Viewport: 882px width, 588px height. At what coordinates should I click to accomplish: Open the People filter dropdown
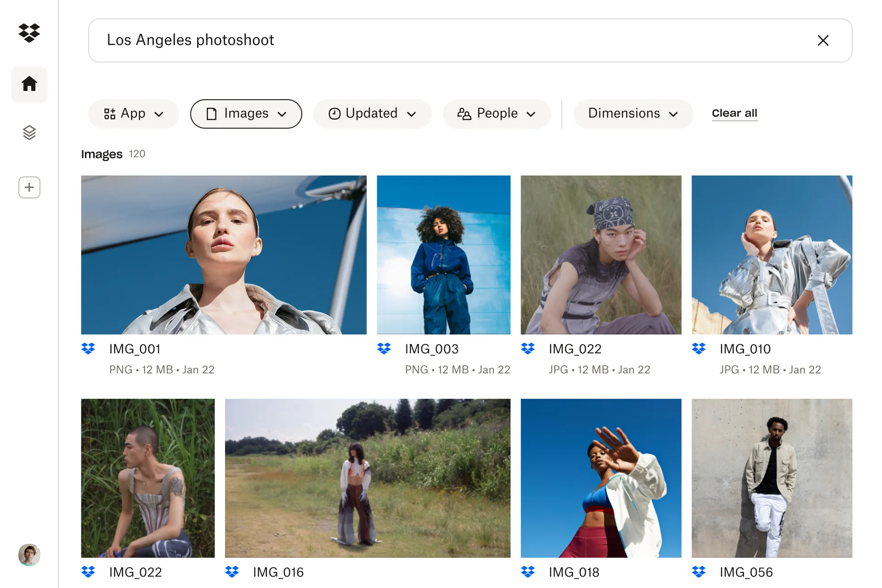pos(497,113)
